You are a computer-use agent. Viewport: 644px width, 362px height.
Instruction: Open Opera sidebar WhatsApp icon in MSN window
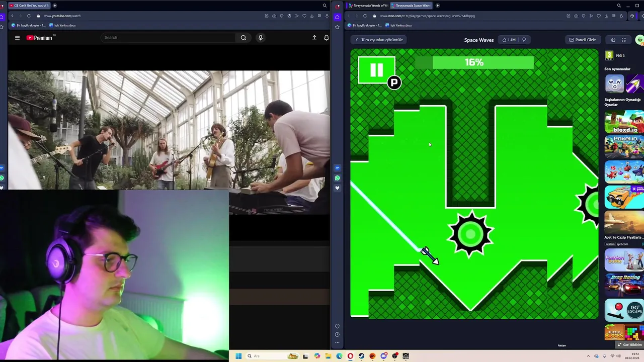(337, 178)
